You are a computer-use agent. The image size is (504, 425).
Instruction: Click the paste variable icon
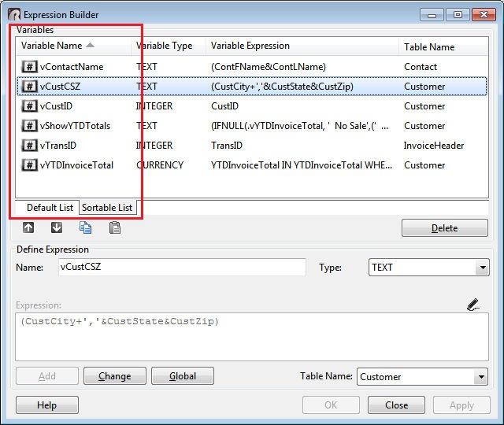tap(114, 228)
